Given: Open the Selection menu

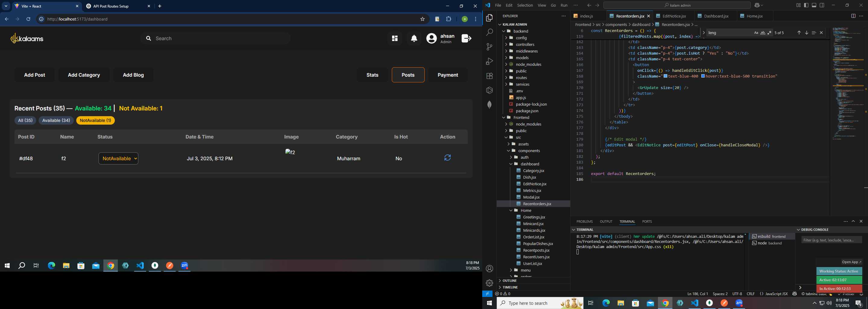Looking at the screenshot, I should 525,5.
